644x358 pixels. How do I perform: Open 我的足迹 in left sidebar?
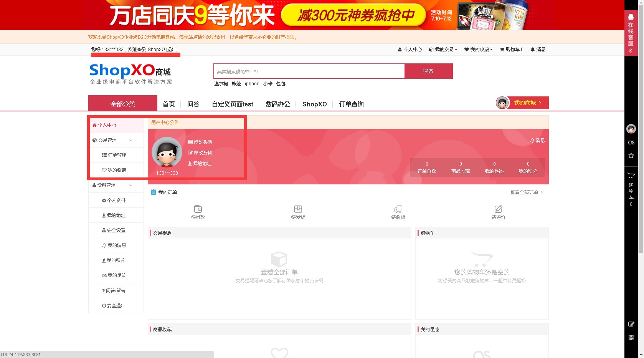116,275
